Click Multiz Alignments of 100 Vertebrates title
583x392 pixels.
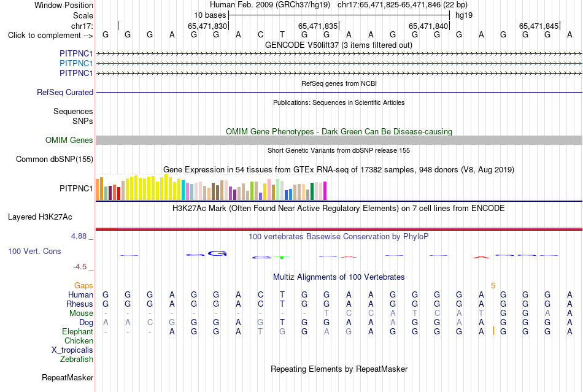coord(339,277)
